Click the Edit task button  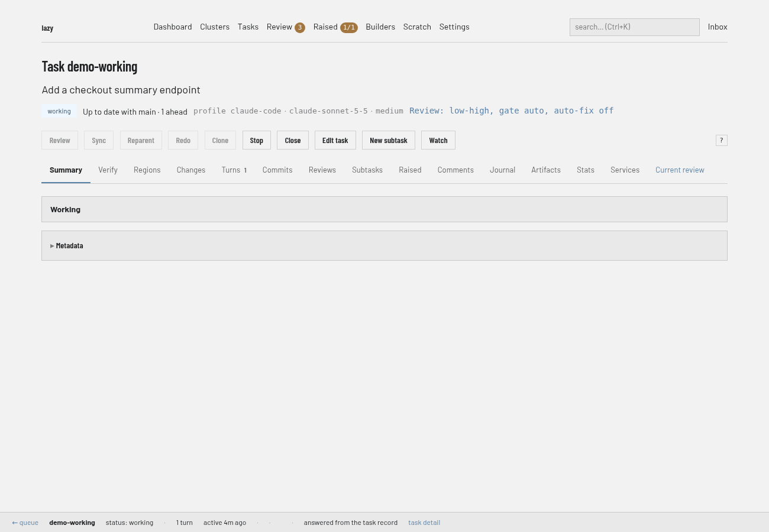335,140
